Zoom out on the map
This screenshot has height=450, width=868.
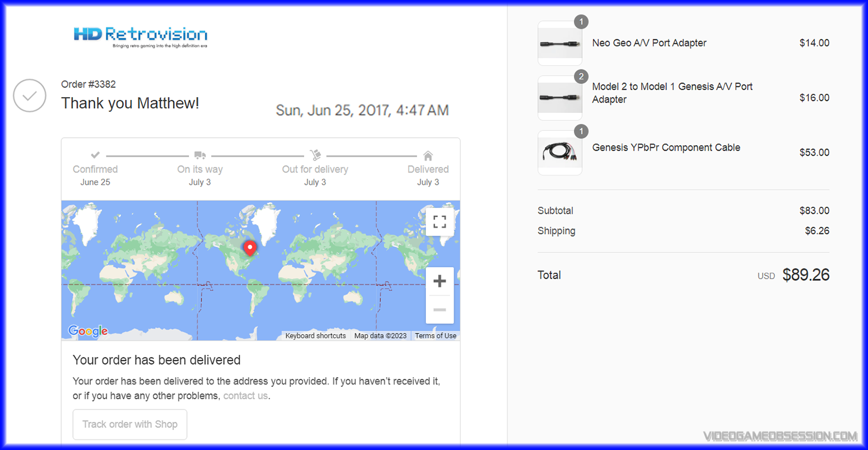click(x=440, y=310)
